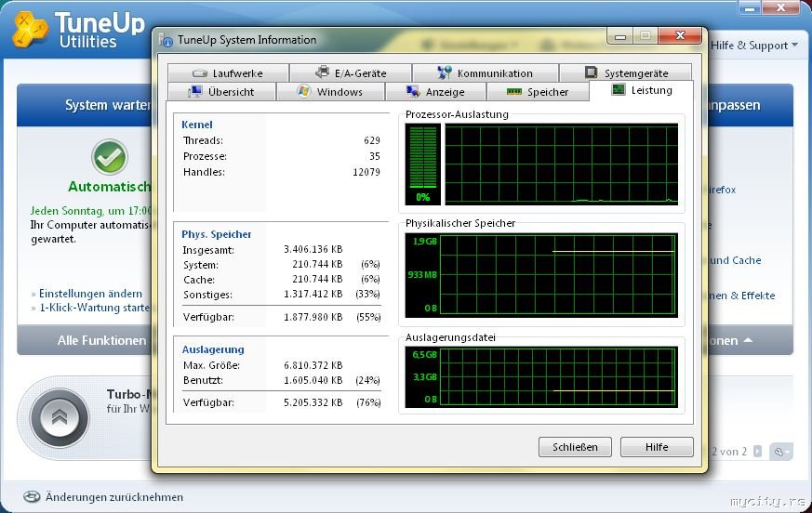Click the physical memory Verfügbar 1.877.980 KB
Screen dimensions: 812x513
tap(313, 317)
